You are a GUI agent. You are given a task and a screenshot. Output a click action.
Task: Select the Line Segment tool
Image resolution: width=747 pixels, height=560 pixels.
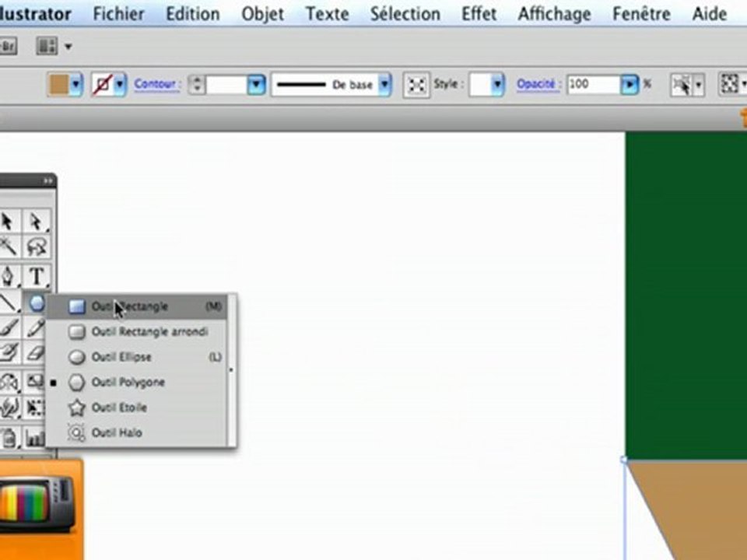(x=8, y=303)
